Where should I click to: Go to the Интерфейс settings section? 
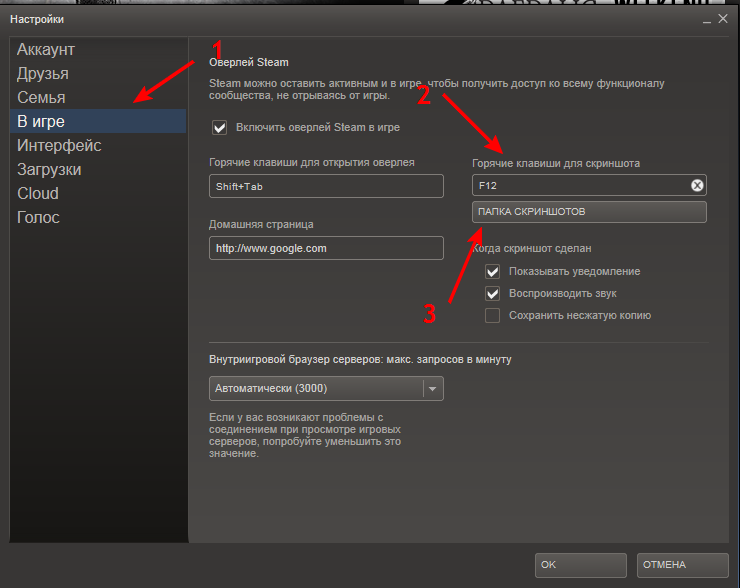point(98,145)
